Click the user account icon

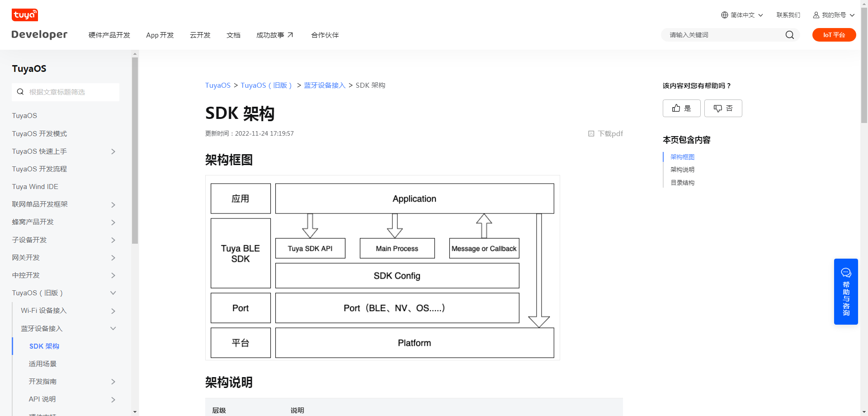click(x=816, y=15)
